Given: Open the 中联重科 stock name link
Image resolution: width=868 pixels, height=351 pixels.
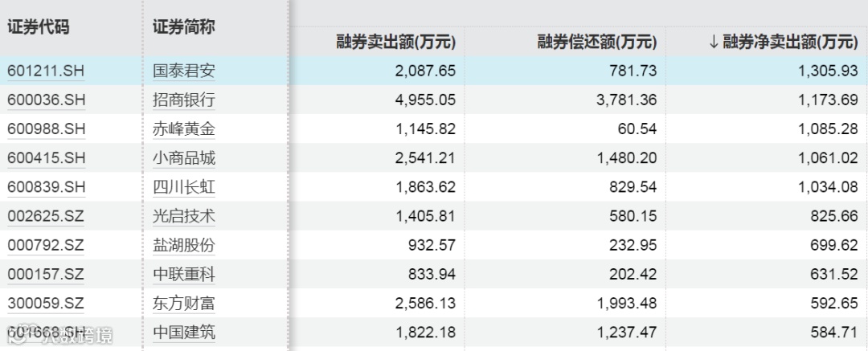Looking at the screenshot, I should (x=184, y=274).
